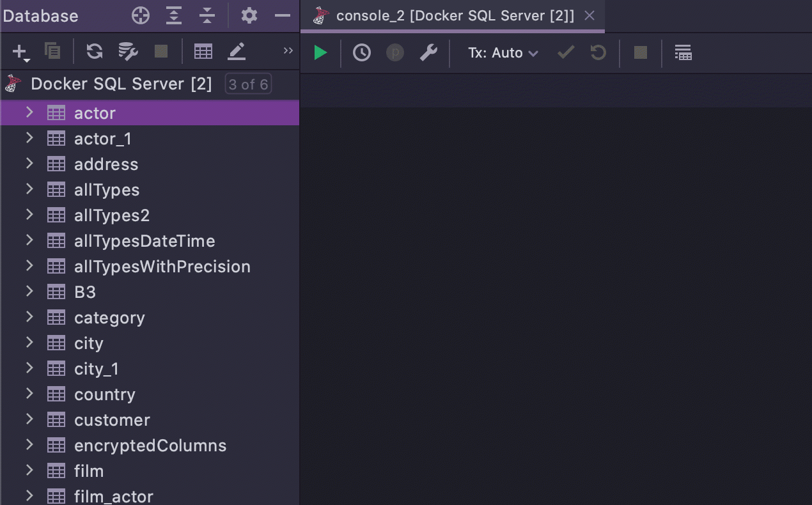Click the table icon beside category
This screenshot has height=505, width=812.
(56, 318)
